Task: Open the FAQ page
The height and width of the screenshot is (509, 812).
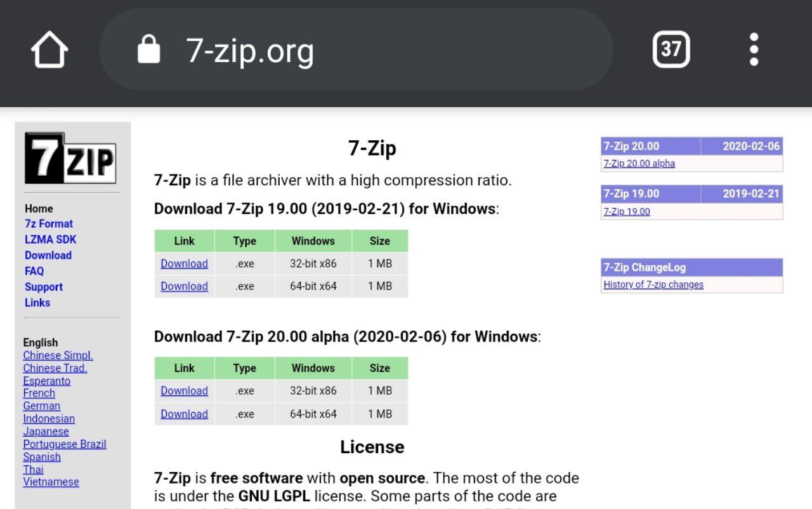Action: (x=34, y=271)
